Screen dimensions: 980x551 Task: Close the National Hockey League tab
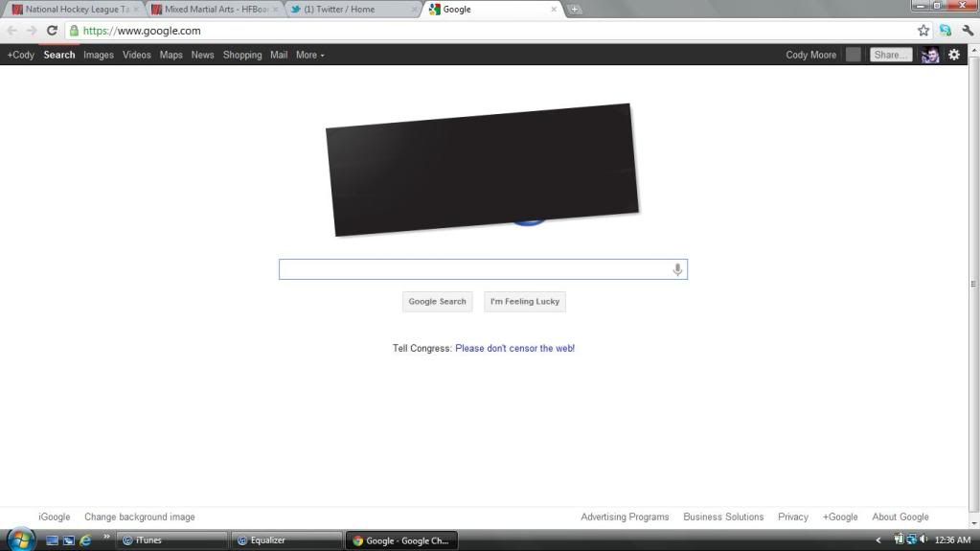(x=136, y=10)
